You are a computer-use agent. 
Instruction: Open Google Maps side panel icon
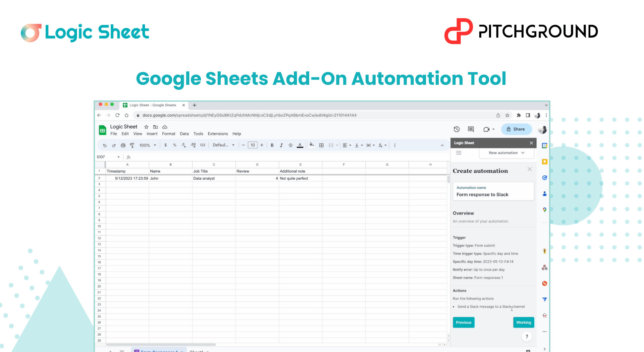pyautogui.click(x=544, y=210)
